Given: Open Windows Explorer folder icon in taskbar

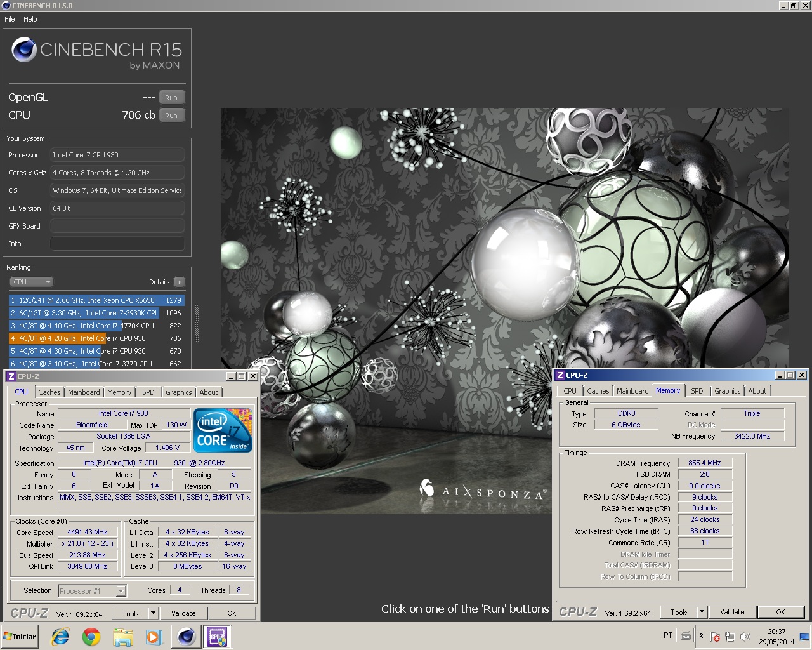Looking at the screenshot, I should [123, 637].
